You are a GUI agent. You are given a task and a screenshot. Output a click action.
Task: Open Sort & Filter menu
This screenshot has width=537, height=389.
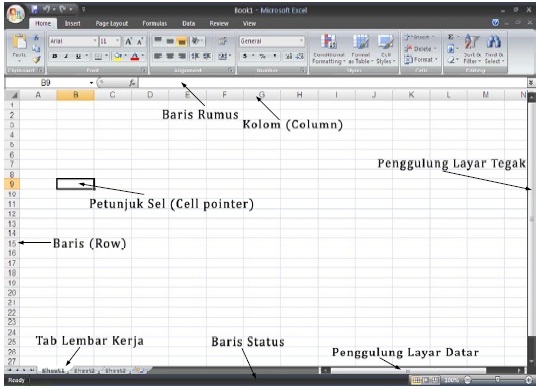(x=472, y=49)
